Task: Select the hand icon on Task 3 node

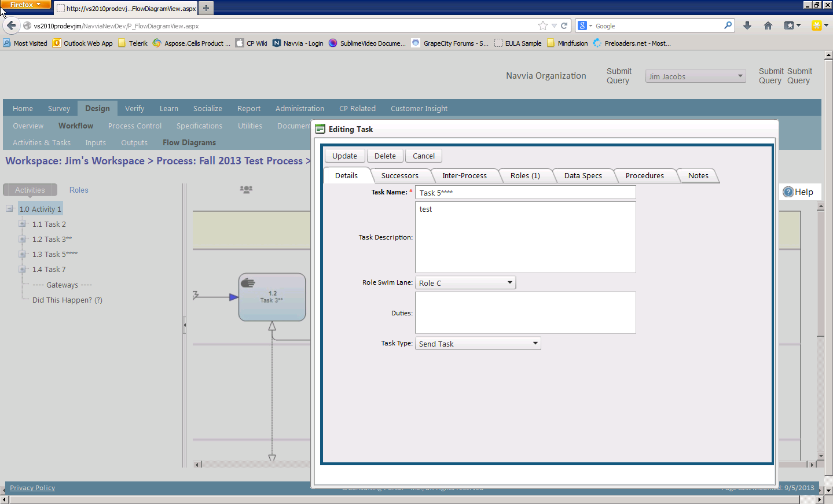Action: [248, 283]
